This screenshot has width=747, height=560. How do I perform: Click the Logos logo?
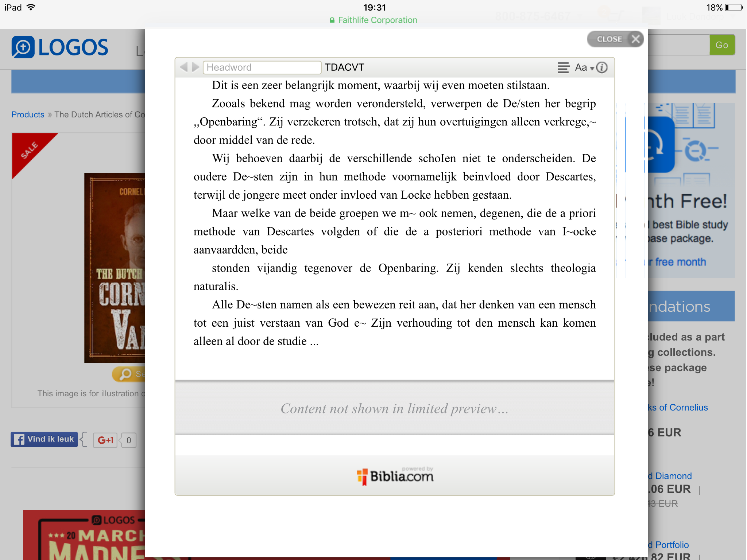click(60, 47)
